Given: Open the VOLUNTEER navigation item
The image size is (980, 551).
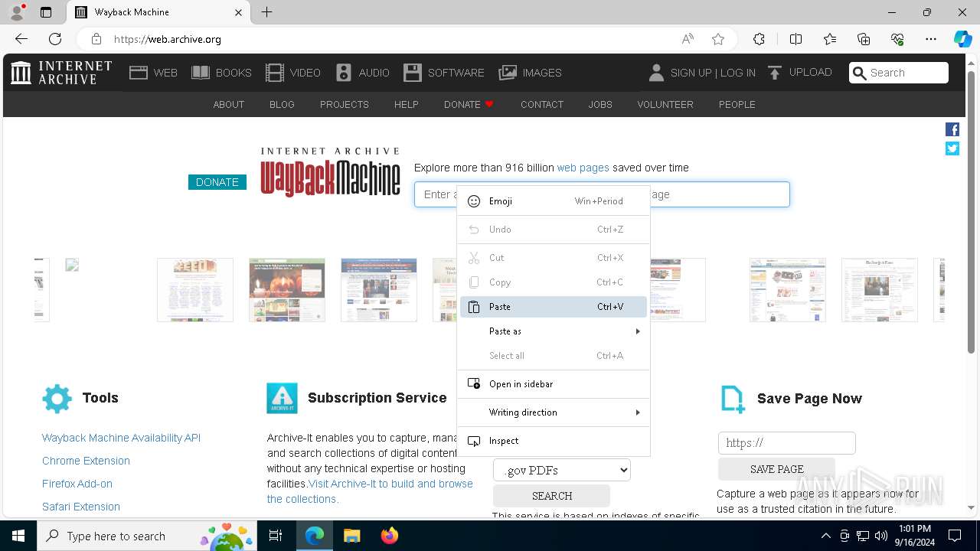Looking at the screenshot, I should 665,105.
